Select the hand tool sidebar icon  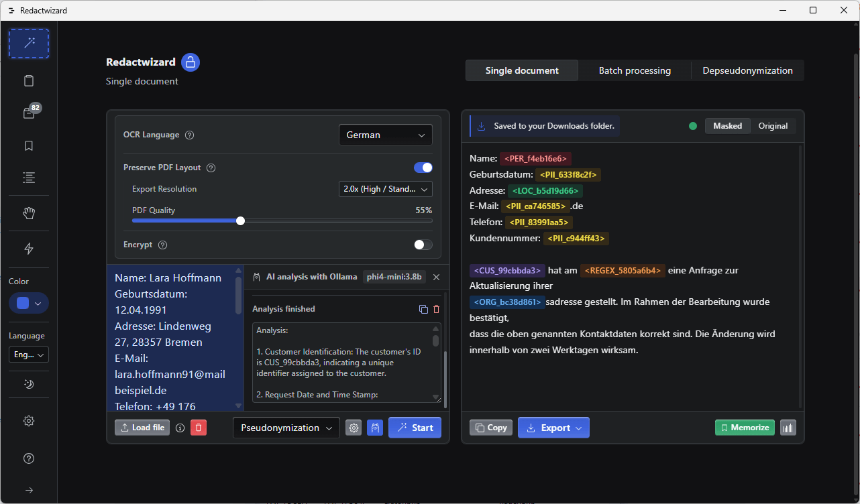coord(29,213)
